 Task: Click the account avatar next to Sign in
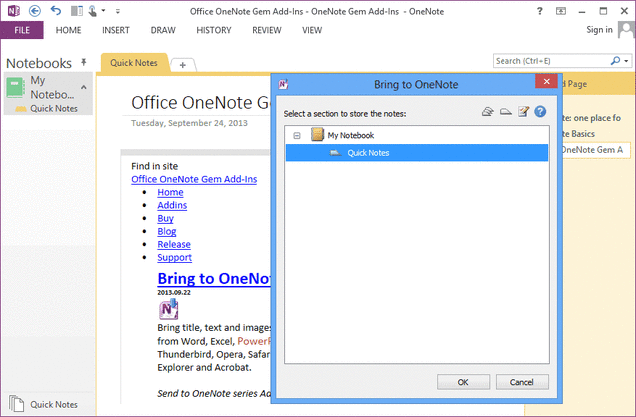[626, 29]
